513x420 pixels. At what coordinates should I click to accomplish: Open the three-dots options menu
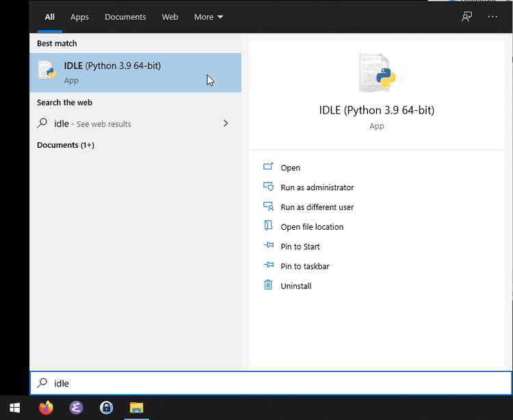pyautogui.click(x=492, y=17)
